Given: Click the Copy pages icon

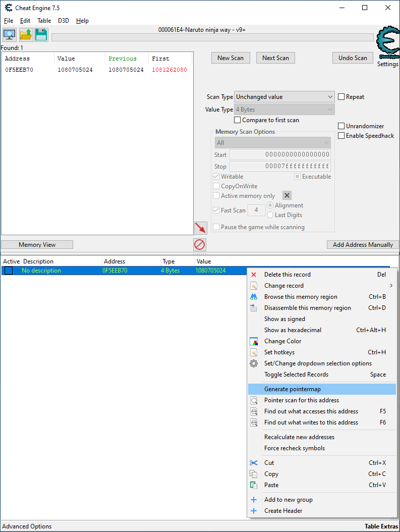Looking at the screenshot, I should pos(254,474).
